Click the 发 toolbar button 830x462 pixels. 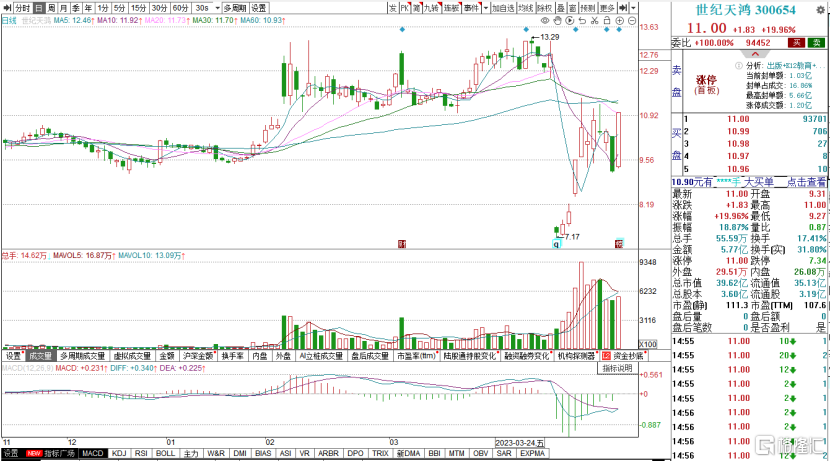pos(393,8)
